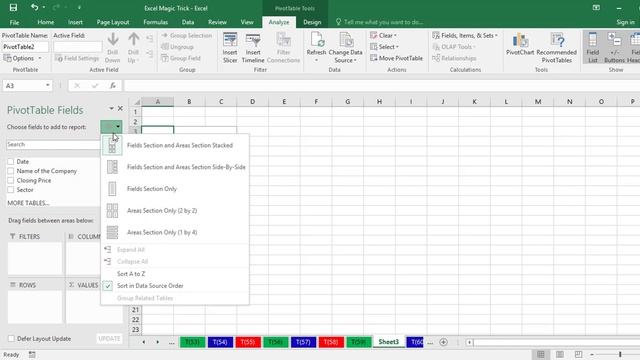Pick the Fields Section Only layout

pos(175,189)
